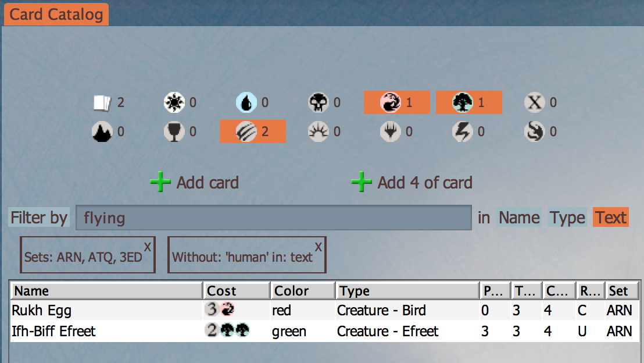Toggle the white mana color filter
This screenshot has width=644, height=363.
pos(174,103)
